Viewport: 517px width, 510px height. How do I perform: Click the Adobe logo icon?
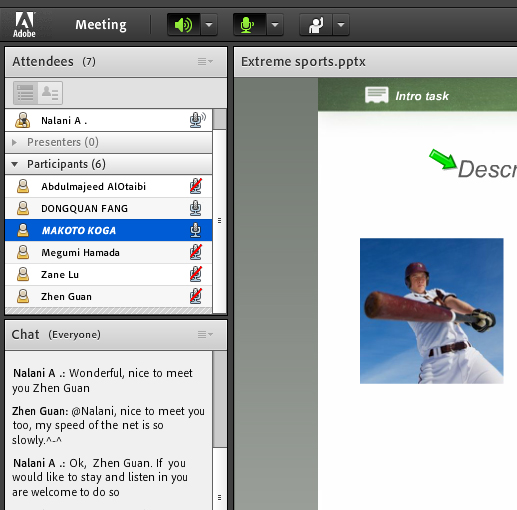[24, 25]
